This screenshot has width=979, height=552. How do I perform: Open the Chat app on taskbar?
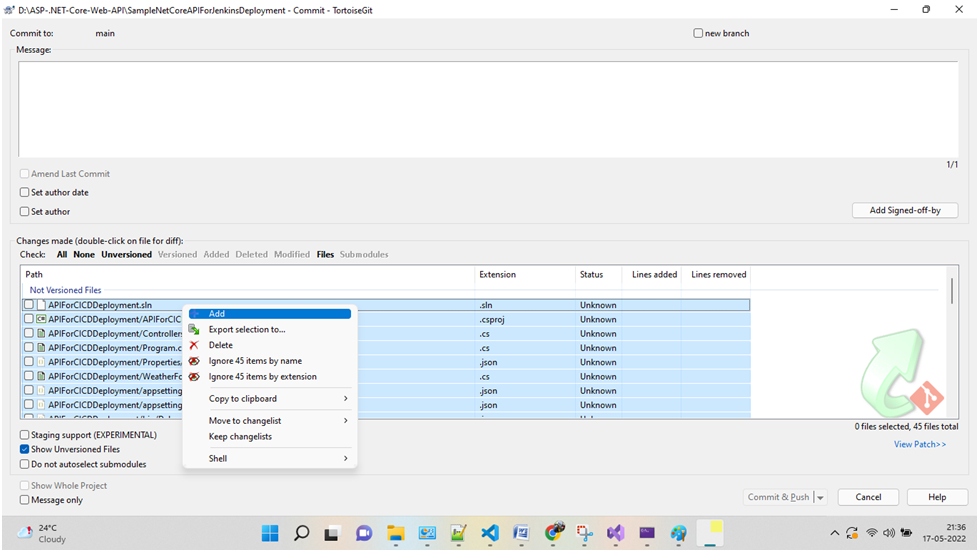(363, 533)
